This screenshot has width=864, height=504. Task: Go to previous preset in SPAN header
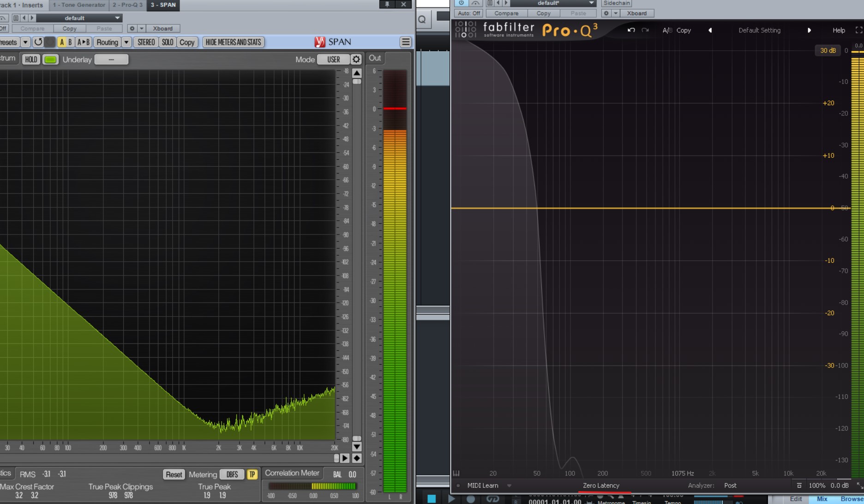(24, 18)
